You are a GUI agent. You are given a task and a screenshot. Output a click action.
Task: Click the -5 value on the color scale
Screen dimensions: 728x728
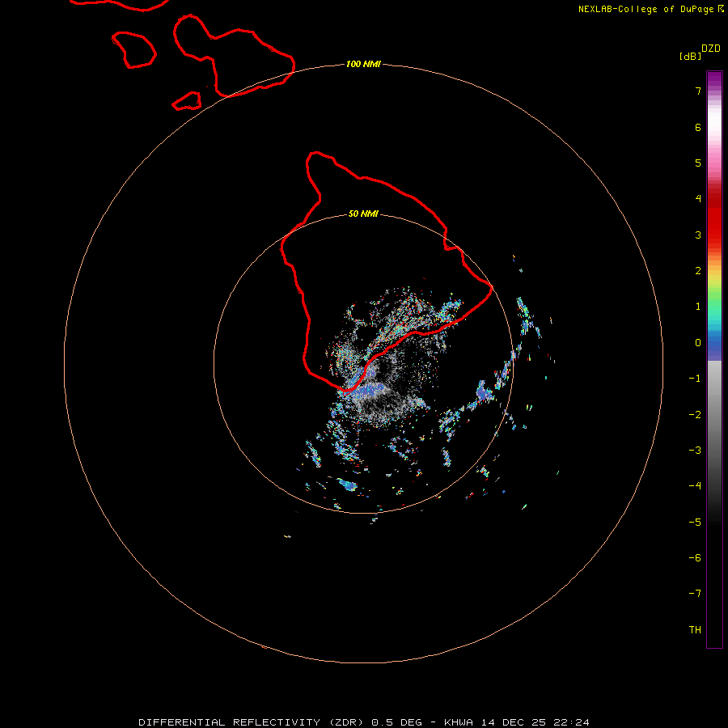695,523
